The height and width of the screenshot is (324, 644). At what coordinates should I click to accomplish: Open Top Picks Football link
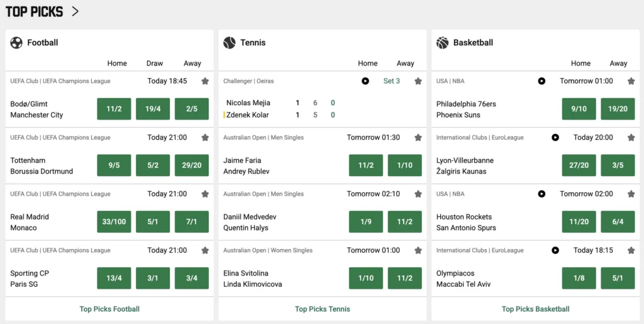109,309
